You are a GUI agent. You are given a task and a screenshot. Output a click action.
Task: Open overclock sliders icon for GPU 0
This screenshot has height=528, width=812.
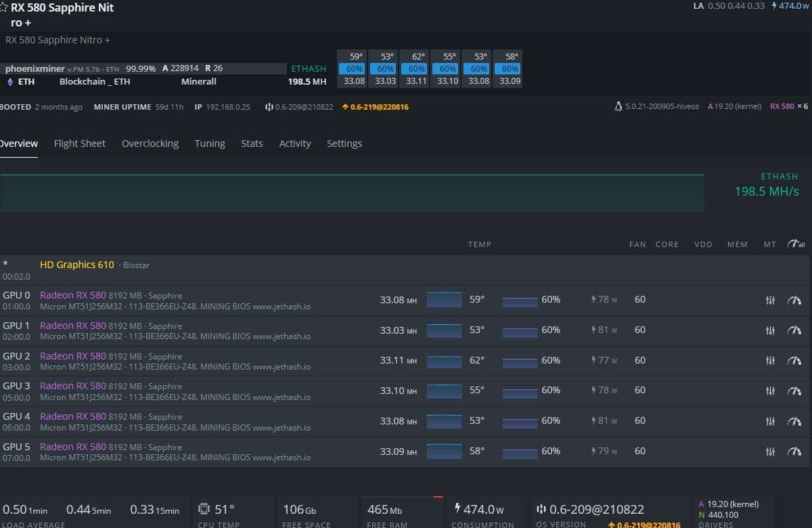click(x=770, y=300)
